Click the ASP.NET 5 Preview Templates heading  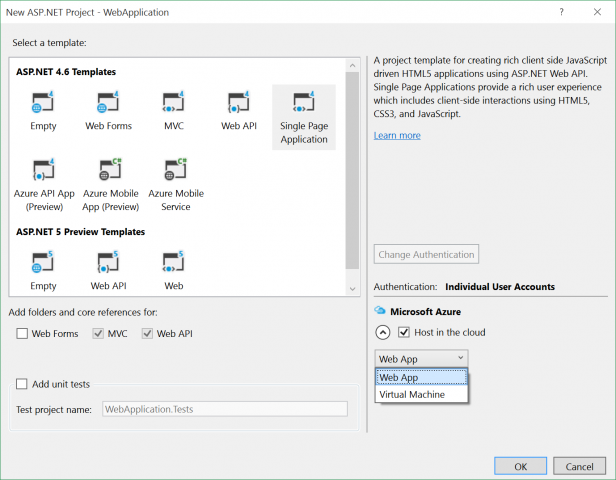81,232
